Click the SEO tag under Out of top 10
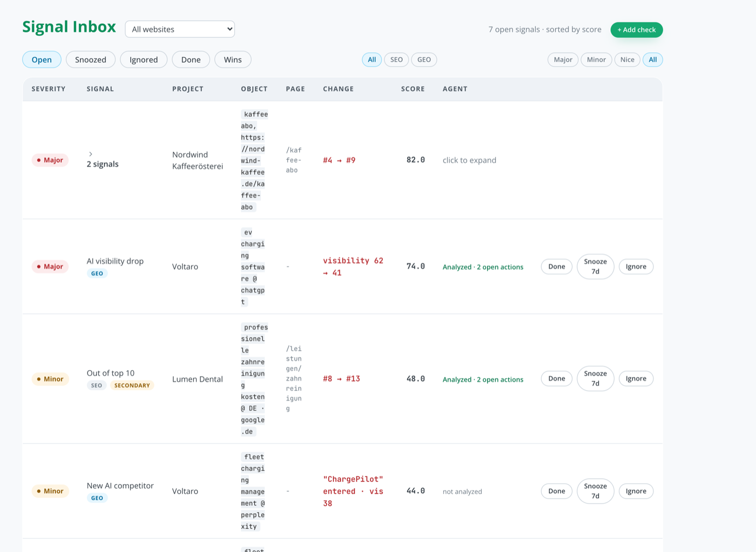The width and height of the screenshot is (756, 552). (x=97, y=385)
